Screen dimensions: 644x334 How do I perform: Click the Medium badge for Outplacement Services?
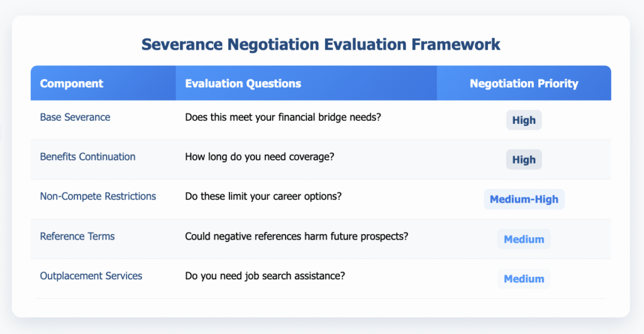tap(523, 279)
